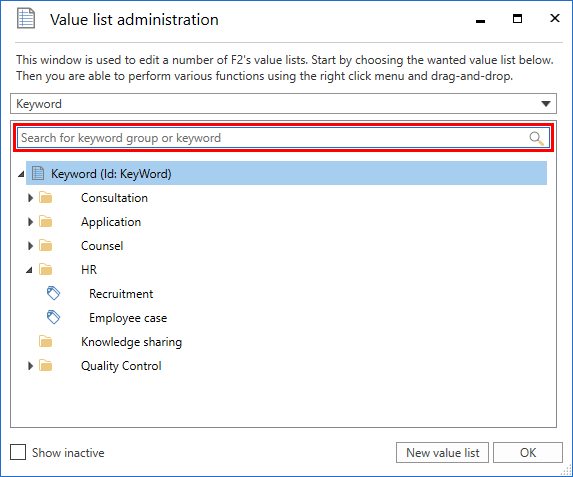Select the Keyword (Id: KeyWord) row
The width and height of the screenshot is (573, 477).
coord(286,173)
